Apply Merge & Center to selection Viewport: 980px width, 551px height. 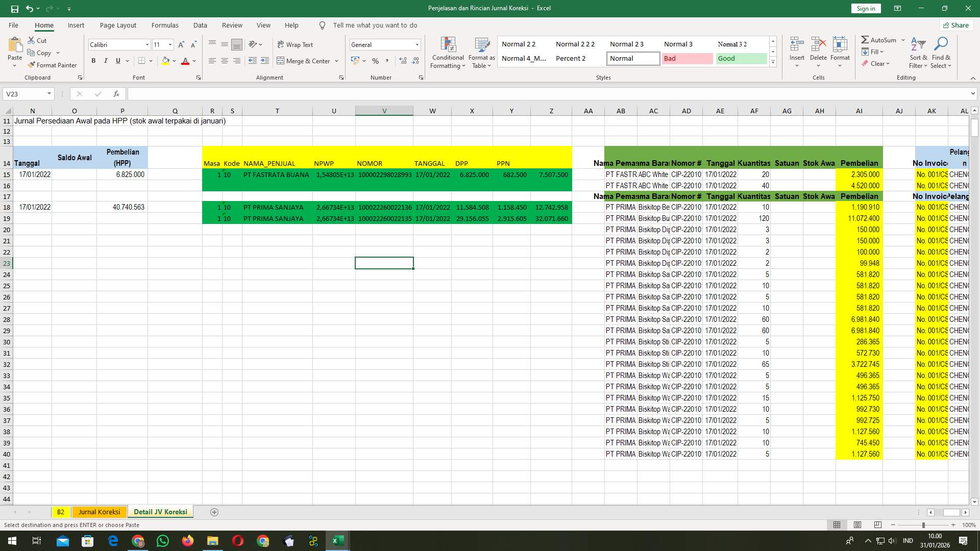(305, 61)
